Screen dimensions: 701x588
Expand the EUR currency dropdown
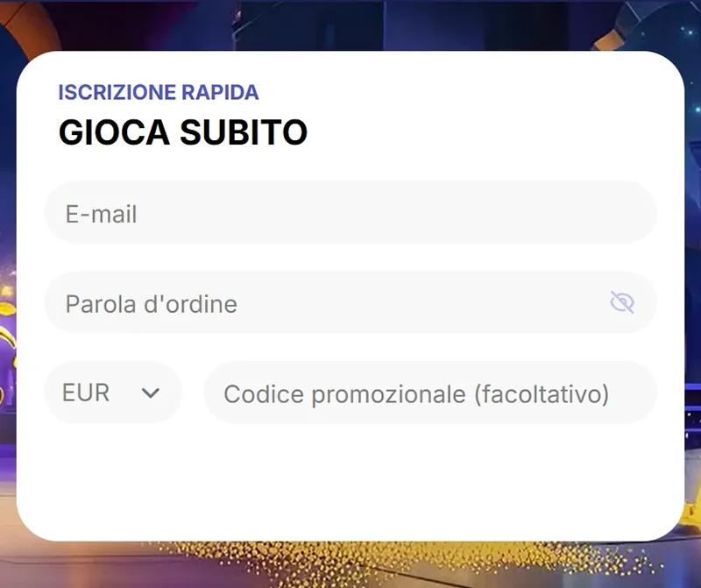click(x=112, y=393)
